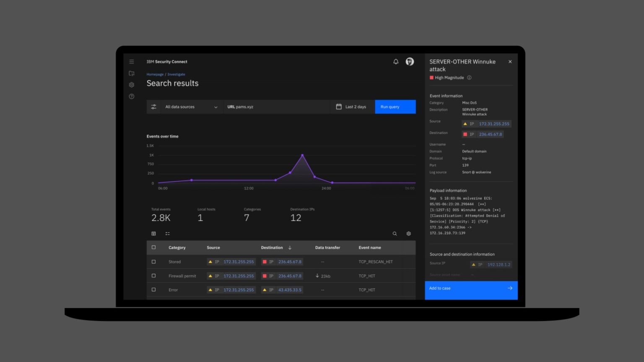Click the sidebar settings gear icon

coord(132,85)
